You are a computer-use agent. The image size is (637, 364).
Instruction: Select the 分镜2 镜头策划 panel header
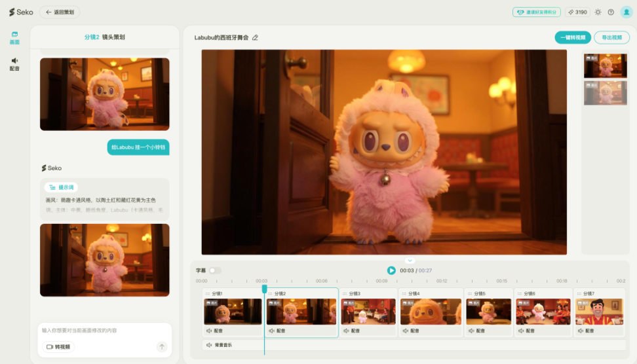click(x=105, y=37)
